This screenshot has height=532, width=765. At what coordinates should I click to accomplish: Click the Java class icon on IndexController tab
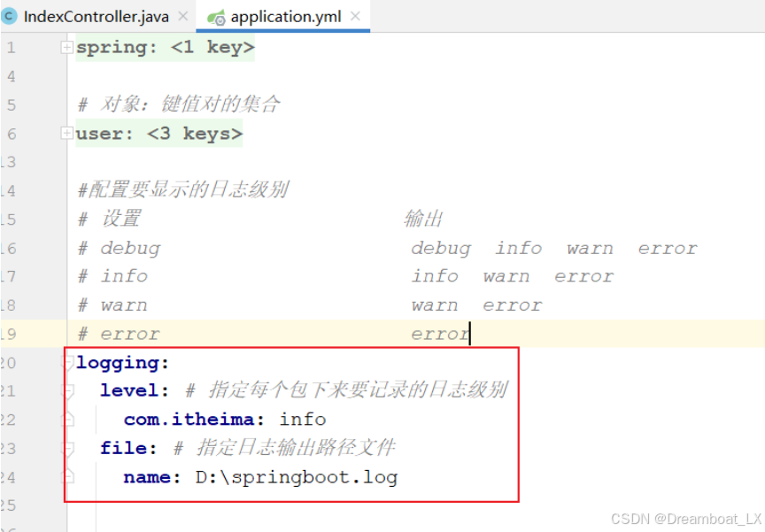[8, 17]
